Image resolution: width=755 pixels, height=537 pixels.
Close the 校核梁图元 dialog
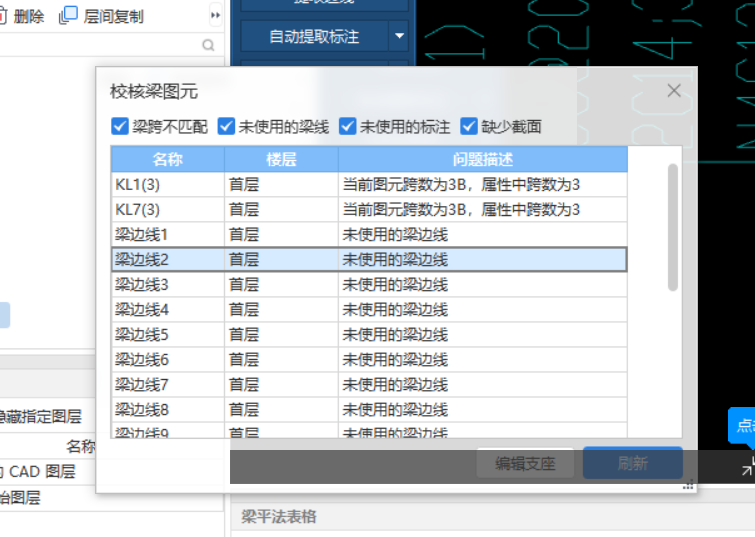pos(674,91)
